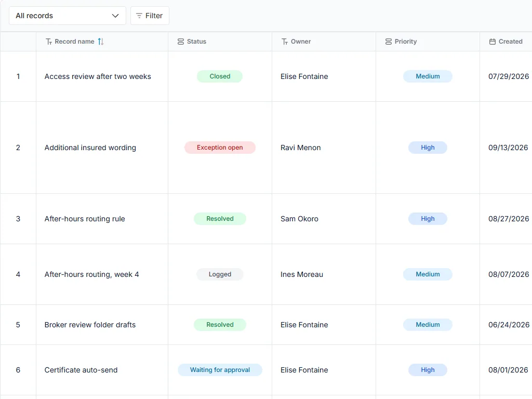Click the Owner column header
This screenshot has height=399, width=532.
(324, 42)
